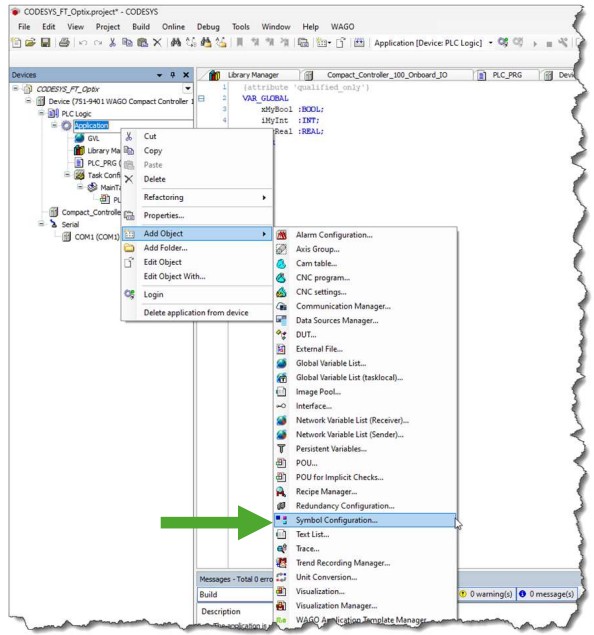Collapse the Serial node
The image size is (594, 635).
[x=41, y=224]
